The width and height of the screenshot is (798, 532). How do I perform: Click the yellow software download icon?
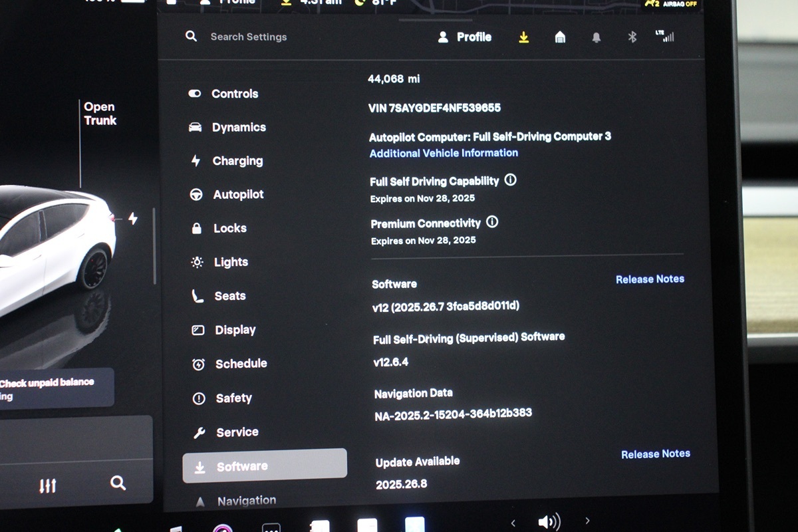pos(524,38)
